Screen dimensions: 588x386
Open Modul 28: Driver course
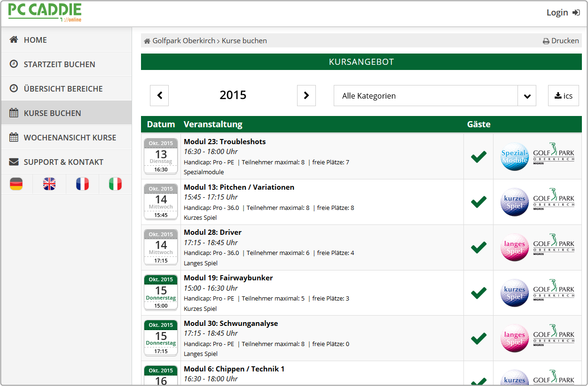pyautogui.click(x=212, y=232)
